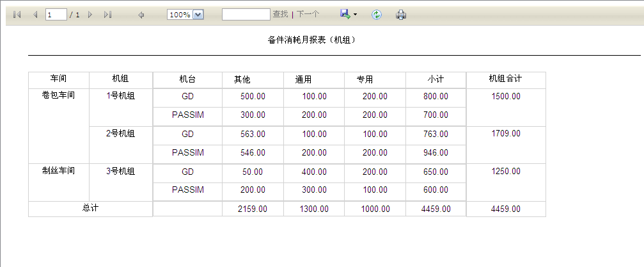Viewport: 644px width, 267px height.
Task: Click GD in the 2号机组 row
Action: point(187,134)
